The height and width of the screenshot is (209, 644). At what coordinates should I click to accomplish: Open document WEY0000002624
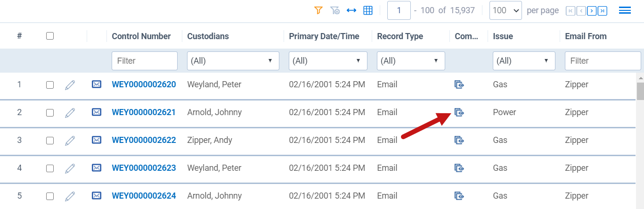click(144, 196)
